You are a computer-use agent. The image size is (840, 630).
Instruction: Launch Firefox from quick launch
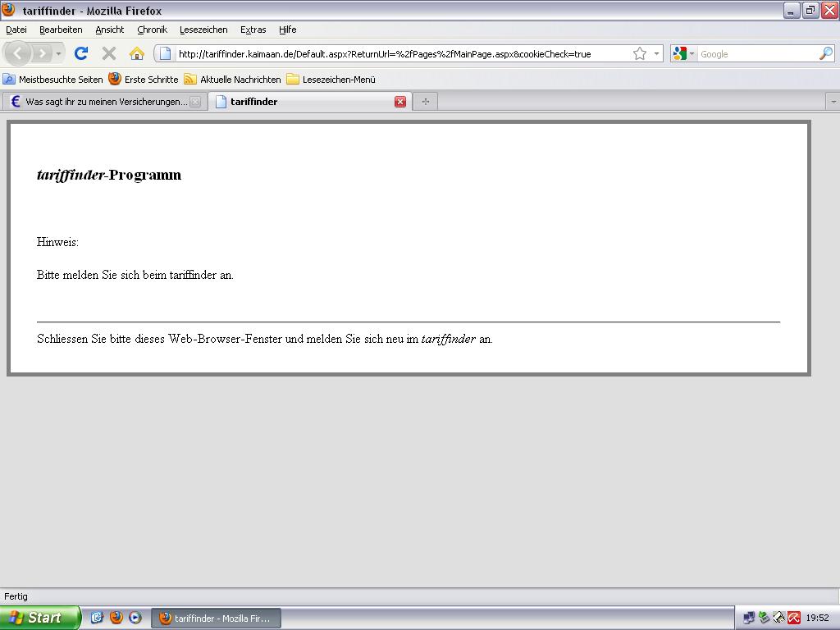[116, 618]
